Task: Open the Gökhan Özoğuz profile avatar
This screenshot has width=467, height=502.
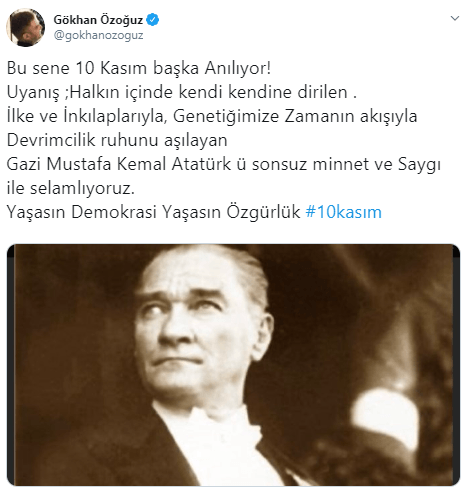Action: click(26, 27)
